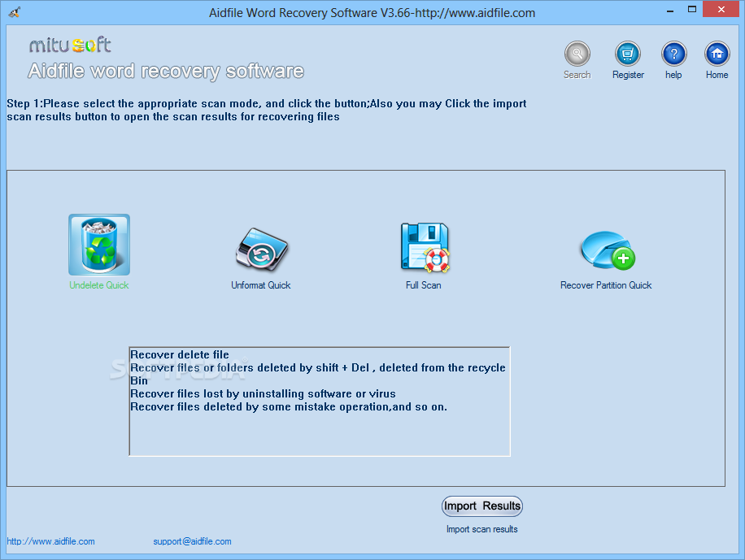Select the Undelete Quick recycle bin icon
Viewport: 745px width, 560px height.
point(99,245)
